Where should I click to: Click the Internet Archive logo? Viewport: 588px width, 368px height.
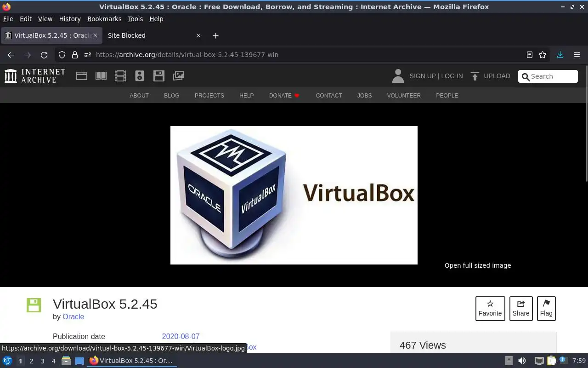(x=35, y=76)
